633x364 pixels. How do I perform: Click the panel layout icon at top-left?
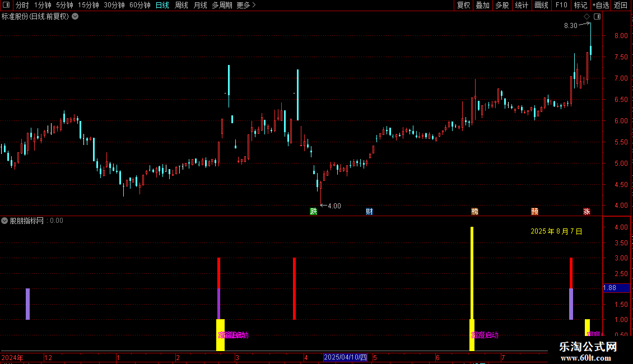pyautogui.click(x=6, y=5)
